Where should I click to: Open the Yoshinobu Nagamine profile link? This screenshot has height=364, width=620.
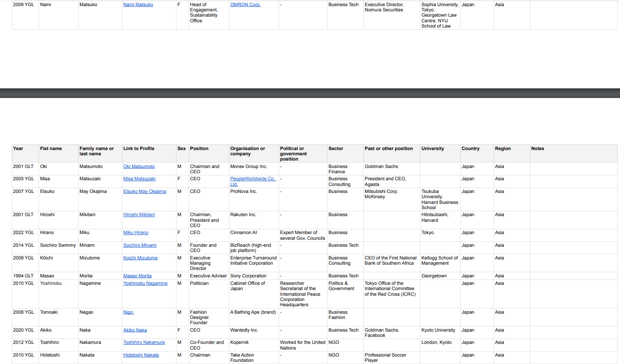pyautogui.click(x=145, y=283)
